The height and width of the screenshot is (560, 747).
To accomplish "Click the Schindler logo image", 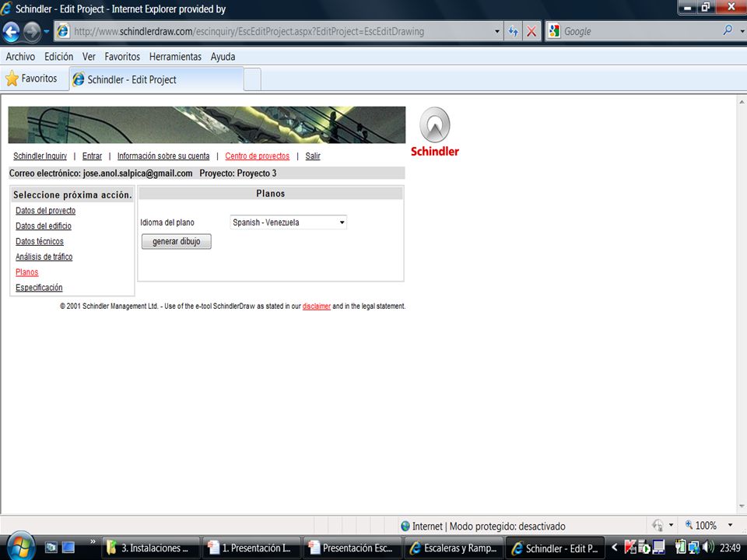I will click(434, 132).
